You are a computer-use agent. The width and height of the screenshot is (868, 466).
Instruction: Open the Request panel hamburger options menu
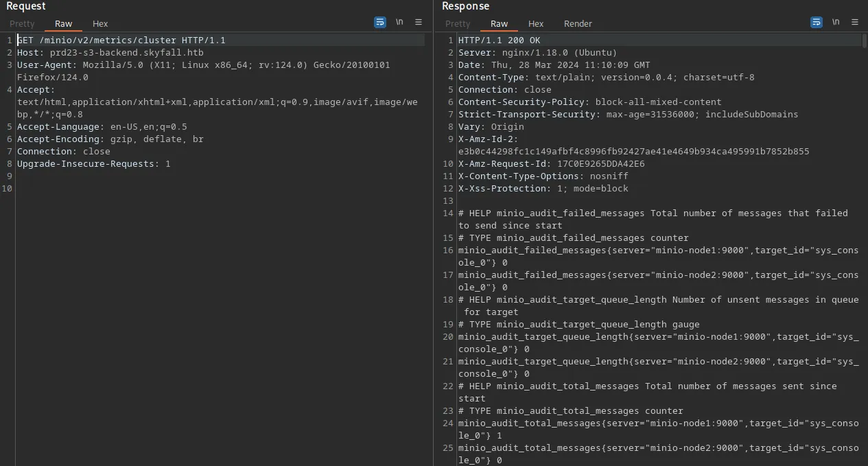click(419, 23)
